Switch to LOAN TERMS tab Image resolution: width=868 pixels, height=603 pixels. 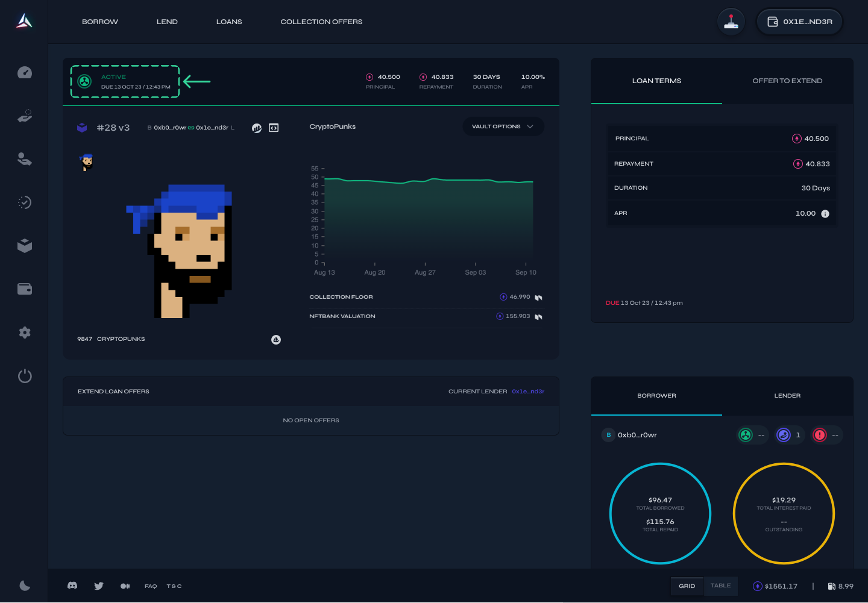click(656, 81)
